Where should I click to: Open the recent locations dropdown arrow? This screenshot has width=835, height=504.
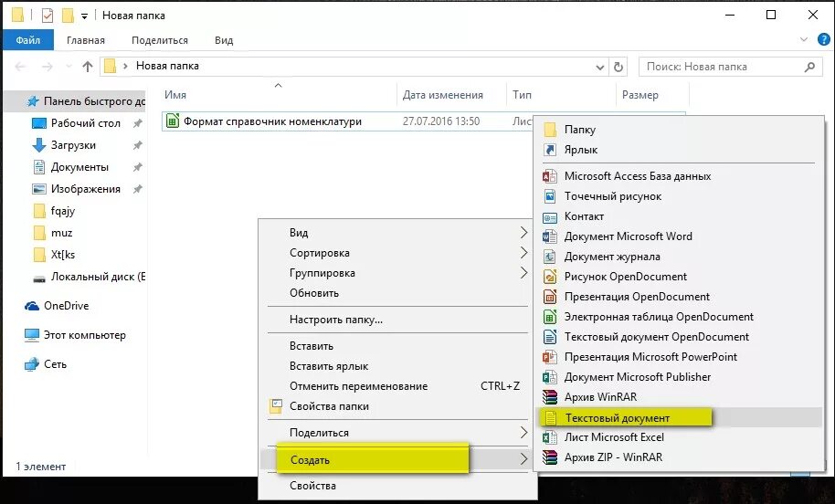point(69,67)
